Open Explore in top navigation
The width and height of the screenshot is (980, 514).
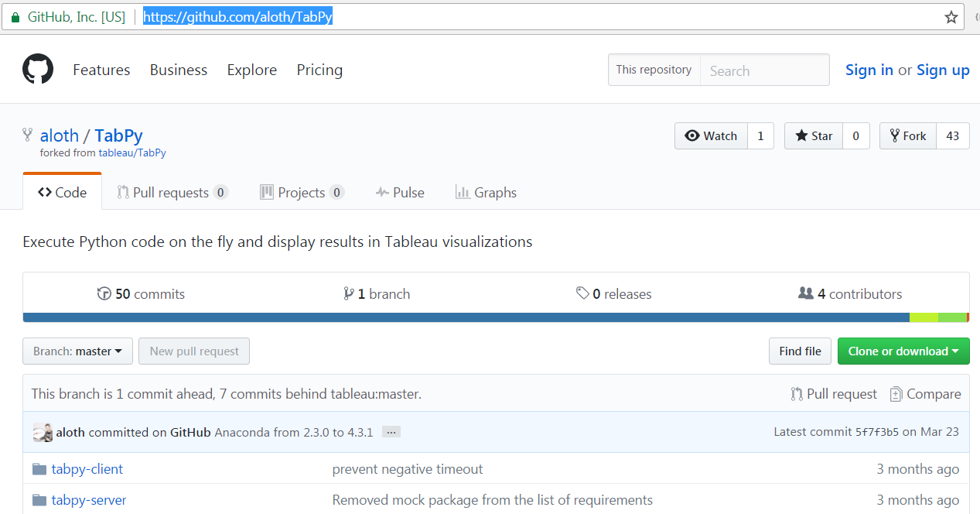tap(252, 70)
